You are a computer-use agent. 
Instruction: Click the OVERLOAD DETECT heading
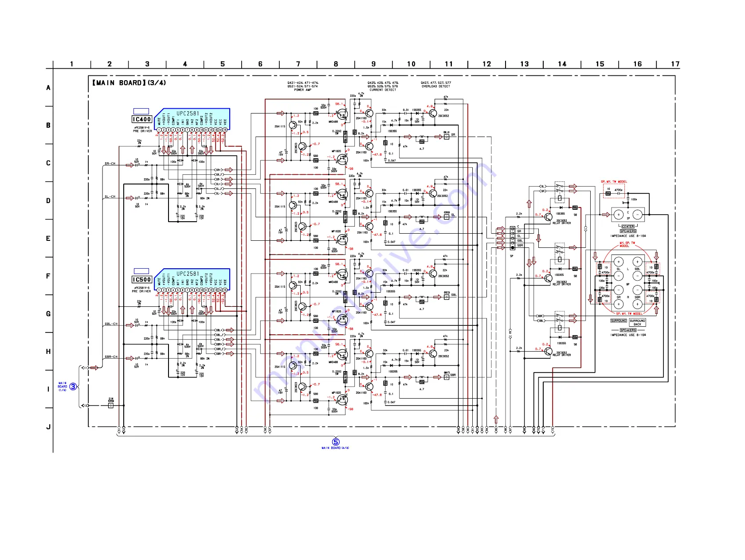[436, 86]
